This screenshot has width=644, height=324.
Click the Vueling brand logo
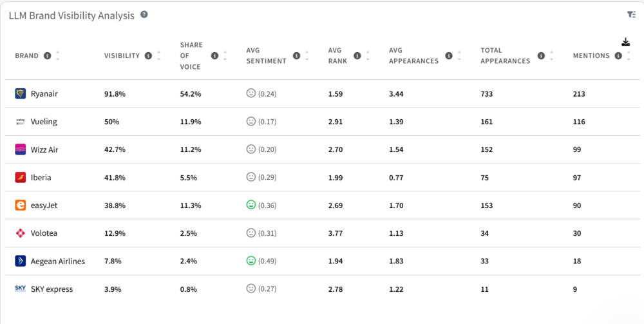point(20,122)
